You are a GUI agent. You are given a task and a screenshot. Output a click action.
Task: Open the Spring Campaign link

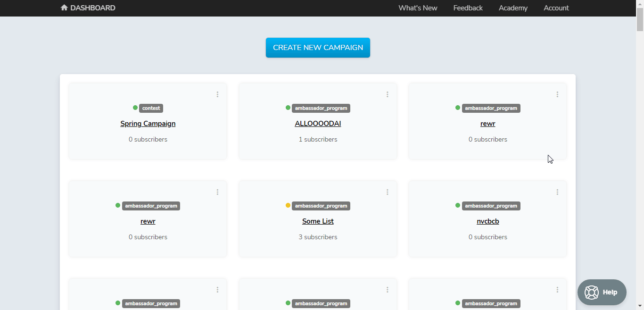tap(148, 124)
